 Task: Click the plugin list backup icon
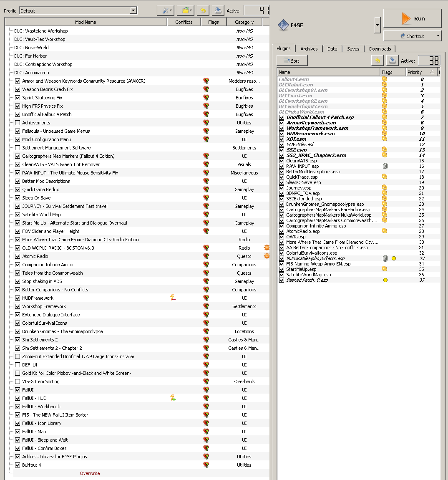[392, 61]
